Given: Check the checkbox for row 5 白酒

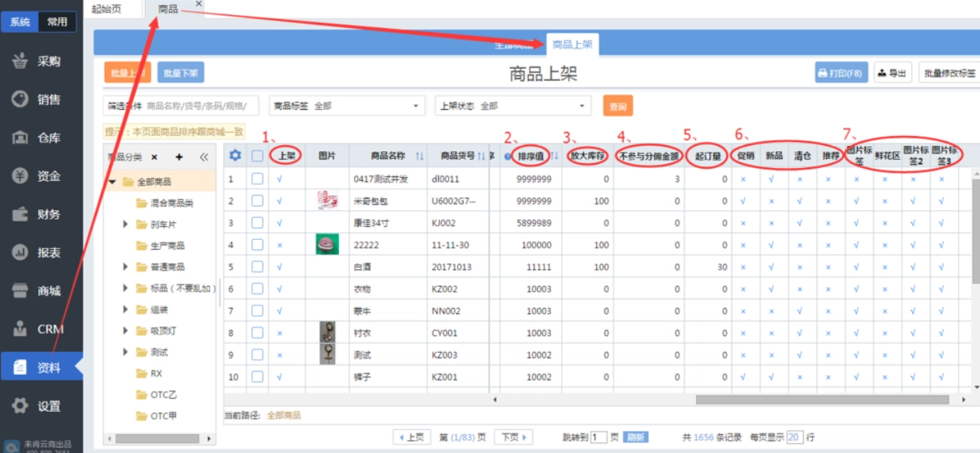Looking at the screenshot, I should [257, 267].
